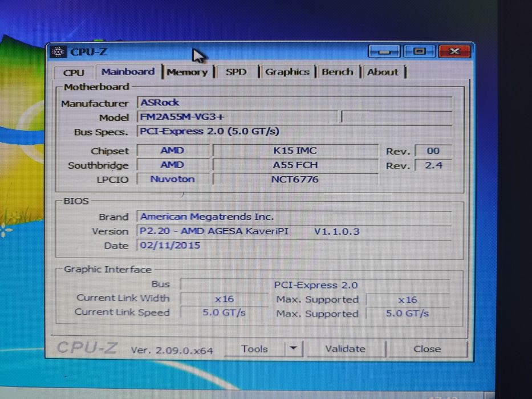Screen dimensions: 532x399
Task: Click the Bus Specs PCI-Express 2.0 field
Action: pyautogui.click(x=294, y=131)
